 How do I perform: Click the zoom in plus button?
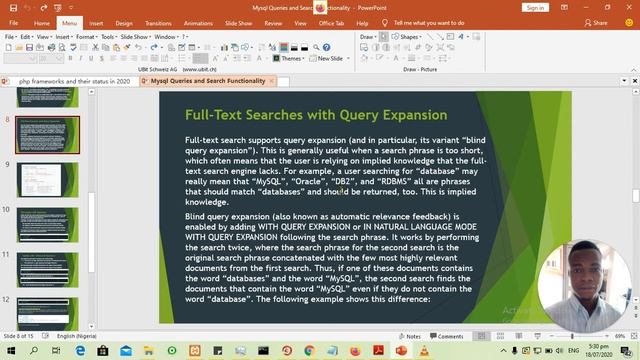pyautogui.click(x=607, y=336)
